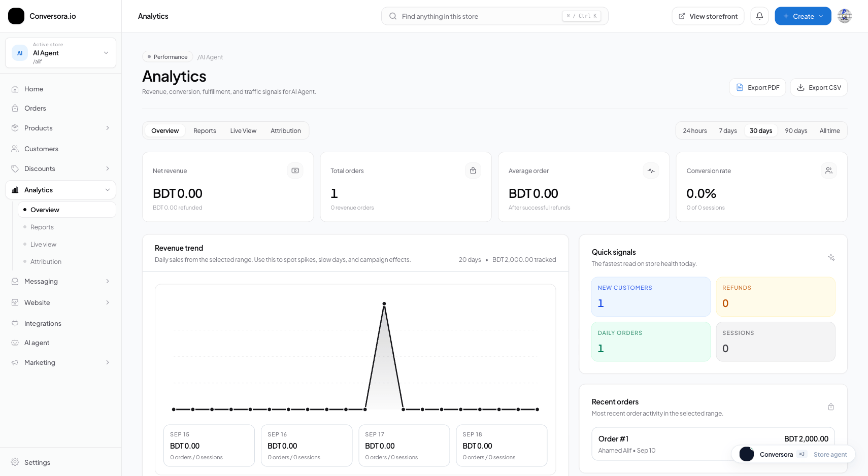This screenshot has height=476, width=868.
Task: Click the Conversion rate users icon
Action: click(829, 171)
